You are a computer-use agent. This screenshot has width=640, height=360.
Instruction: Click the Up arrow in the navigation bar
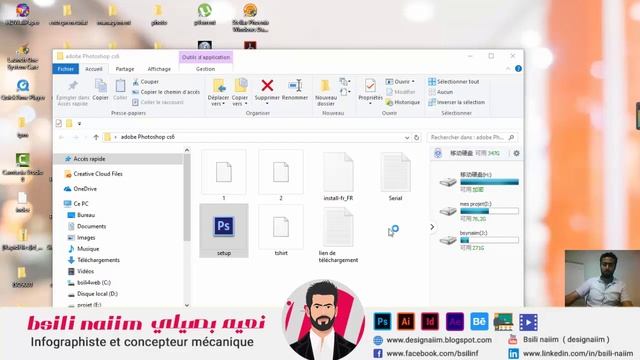pos(96,137)
